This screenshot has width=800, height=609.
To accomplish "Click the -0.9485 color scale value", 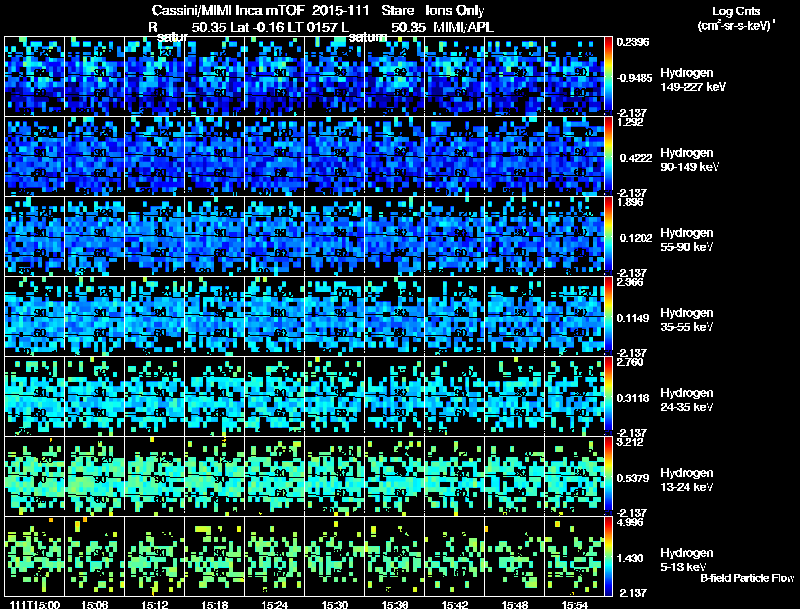I will pyautogui.click(x=634, y=78).
